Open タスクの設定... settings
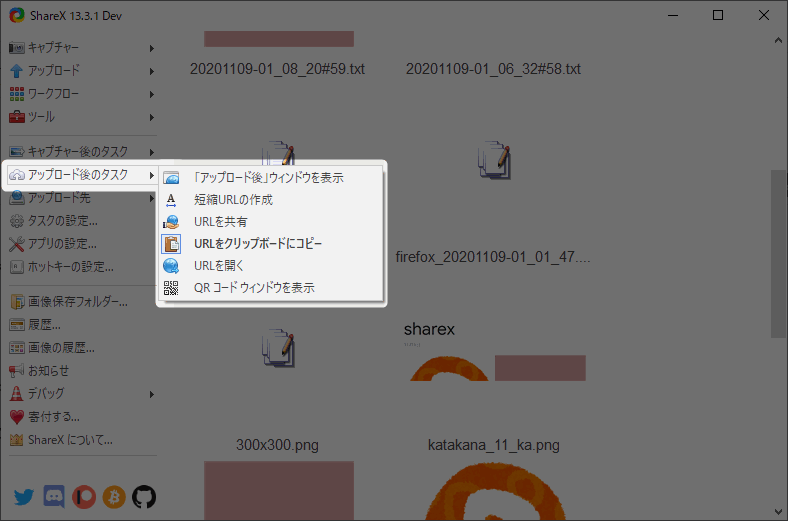Image resolution: width=788 pixels, height=521 pixels. coord(82,221)
